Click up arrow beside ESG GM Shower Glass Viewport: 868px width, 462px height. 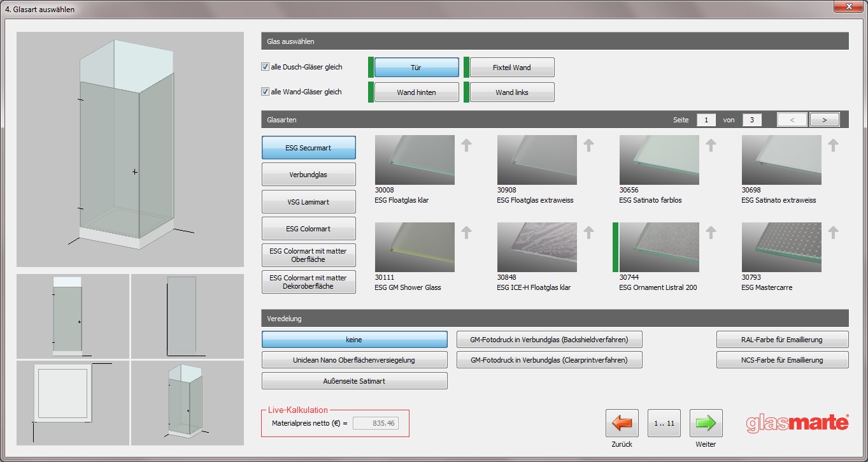pyautogui.click(x=467, y=233)
